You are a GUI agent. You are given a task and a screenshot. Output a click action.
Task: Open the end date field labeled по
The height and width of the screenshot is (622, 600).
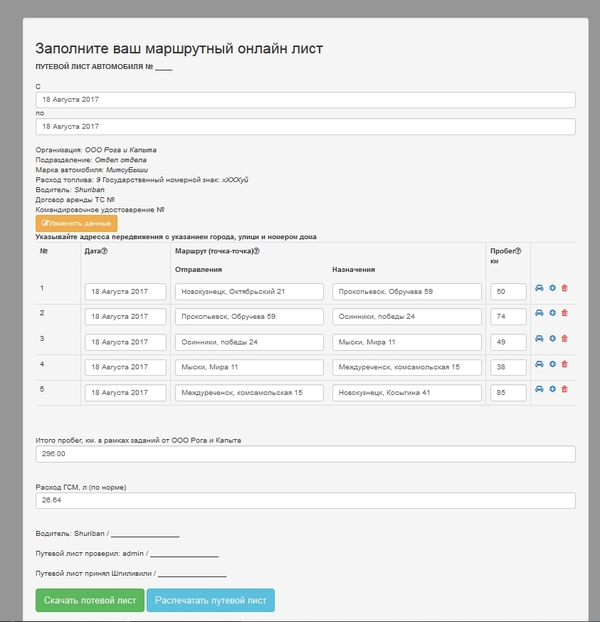click(x=305, y=127)
